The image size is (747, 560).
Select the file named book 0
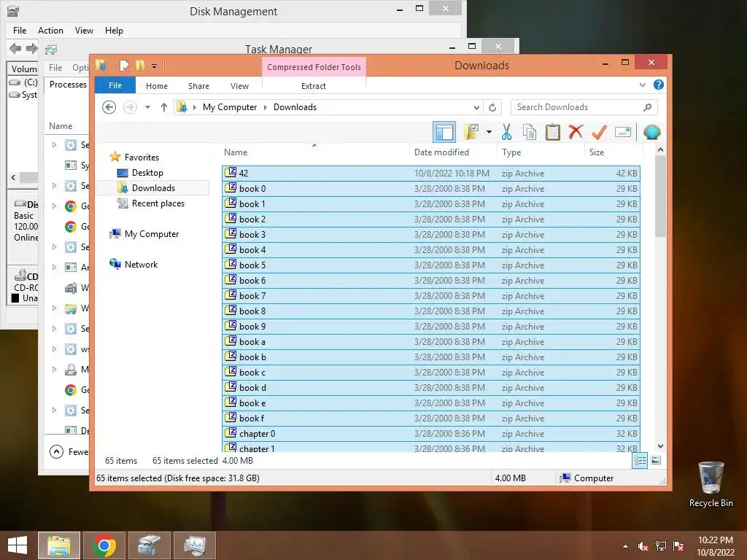click(430, 189)
